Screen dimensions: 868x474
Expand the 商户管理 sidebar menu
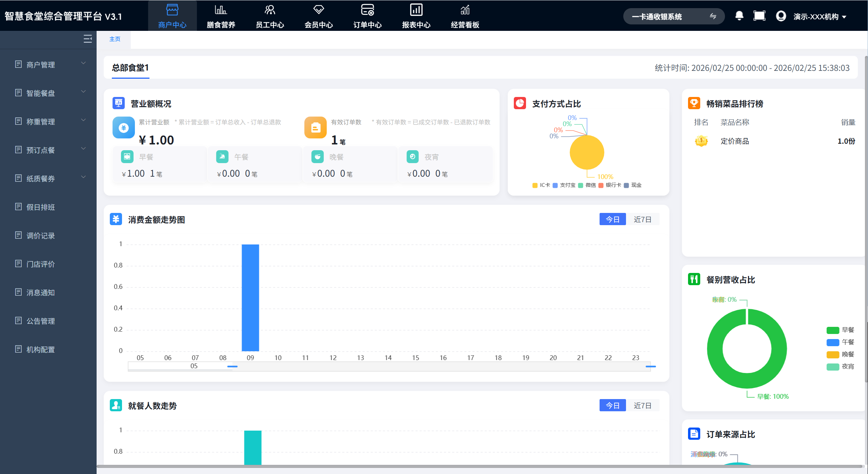(x=48, y=64)
